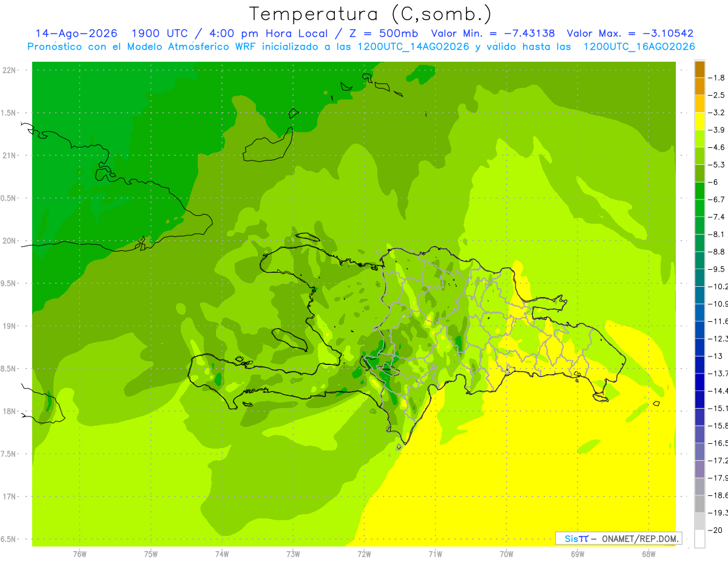
Task: Click the "Valor Min. = -7.43138" value
Action: [493, 33]
